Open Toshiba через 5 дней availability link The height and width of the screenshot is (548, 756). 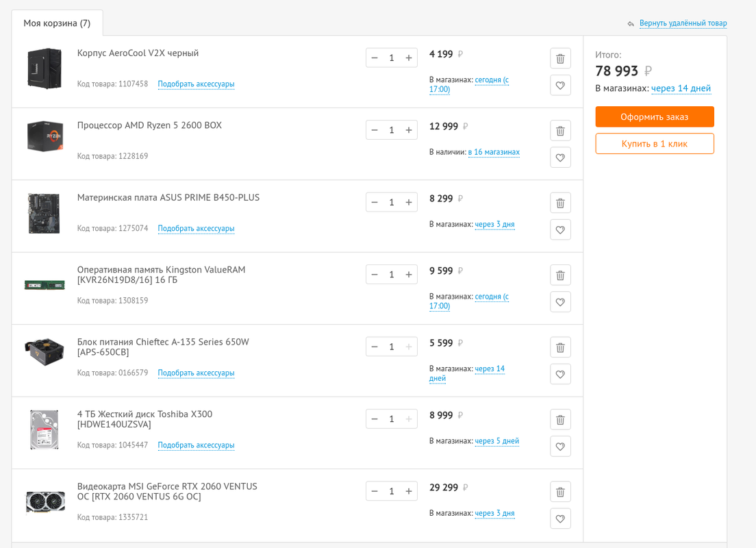[x=496, y=441]
